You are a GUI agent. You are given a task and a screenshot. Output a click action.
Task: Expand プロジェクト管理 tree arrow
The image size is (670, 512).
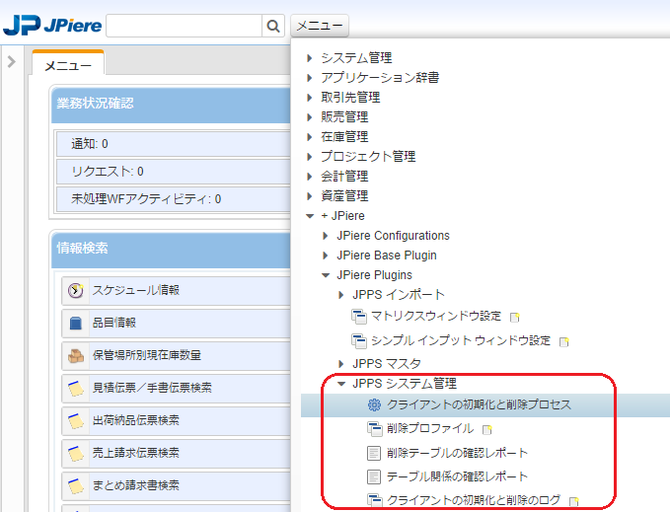coord(310,157)
